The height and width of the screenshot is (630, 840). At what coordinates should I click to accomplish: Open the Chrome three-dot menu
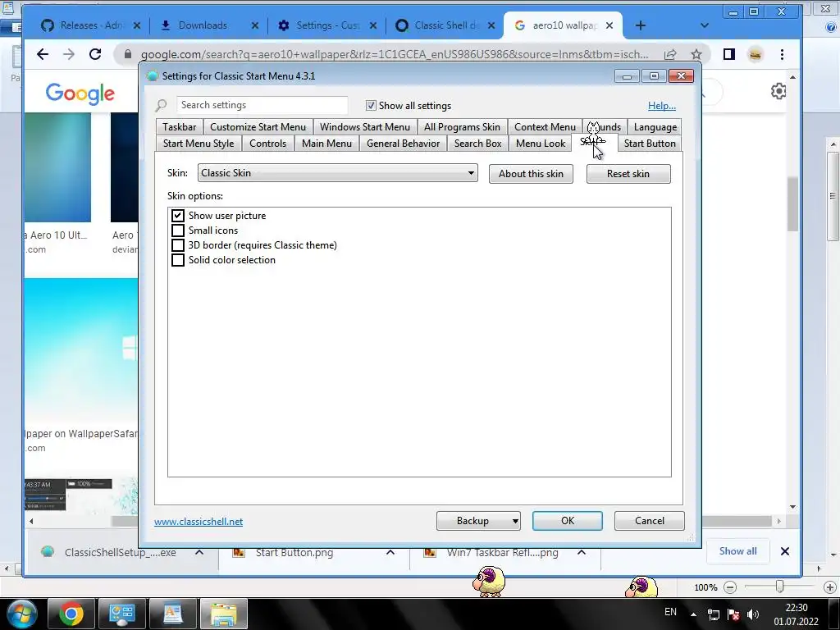click(x=782, y=54)
